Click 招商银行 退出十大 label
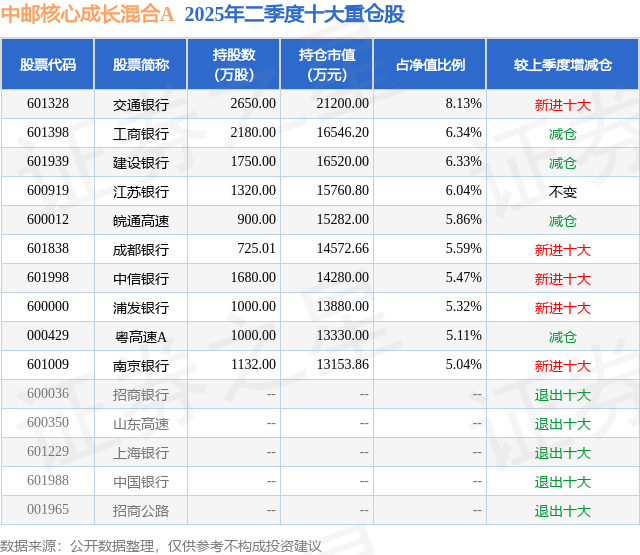The height and width of the screenshot is (555, 640). point(563,395)
